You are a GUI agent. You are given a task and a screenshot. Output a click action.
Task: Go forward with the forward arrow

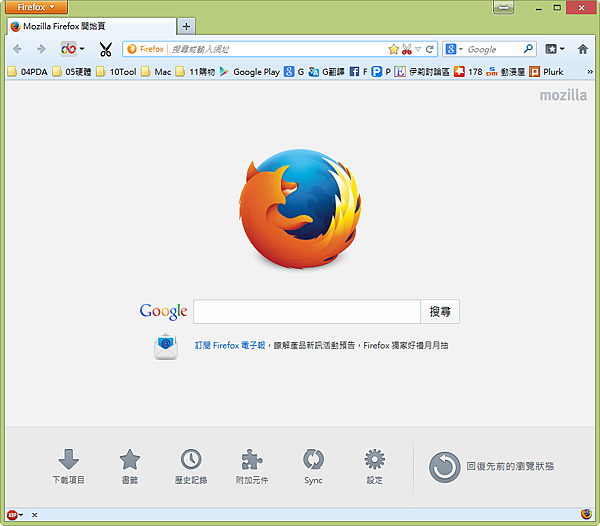click(41, 49)
